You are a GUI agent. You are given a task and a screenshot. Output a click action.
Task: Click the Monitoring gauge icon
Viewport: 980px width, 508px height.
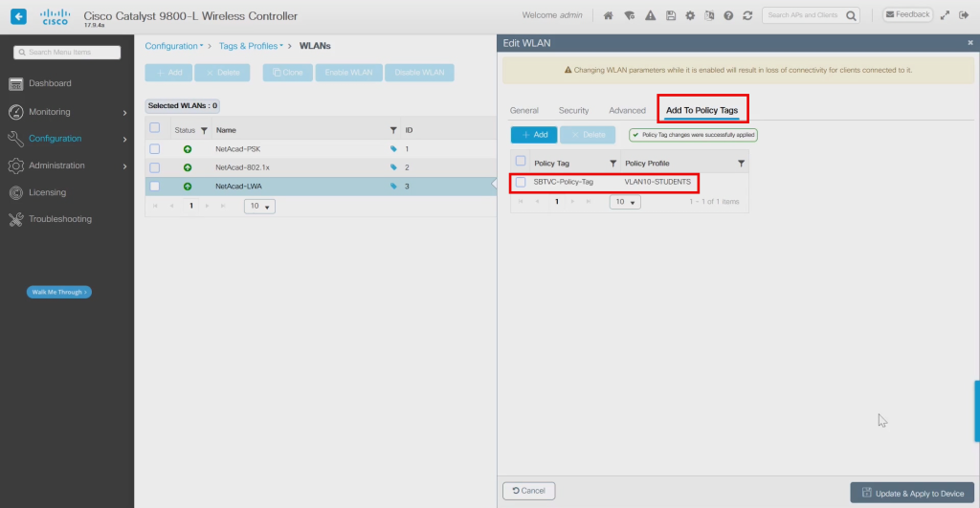pos(15,112)
